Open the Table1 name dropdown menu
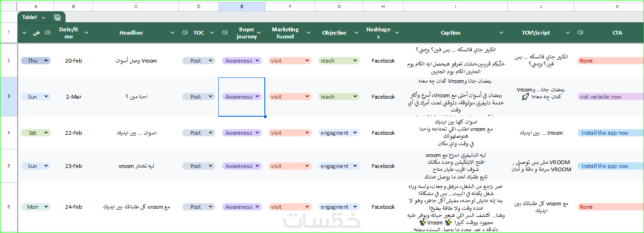Viewport: 644px width, 233px height. 44,18
